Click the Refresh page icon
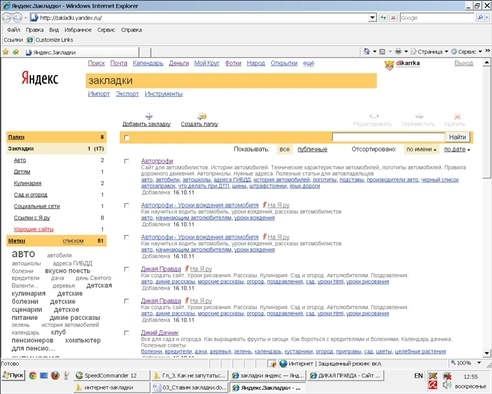492x394 pixels. pyautogui.click(x=383, y=18)
